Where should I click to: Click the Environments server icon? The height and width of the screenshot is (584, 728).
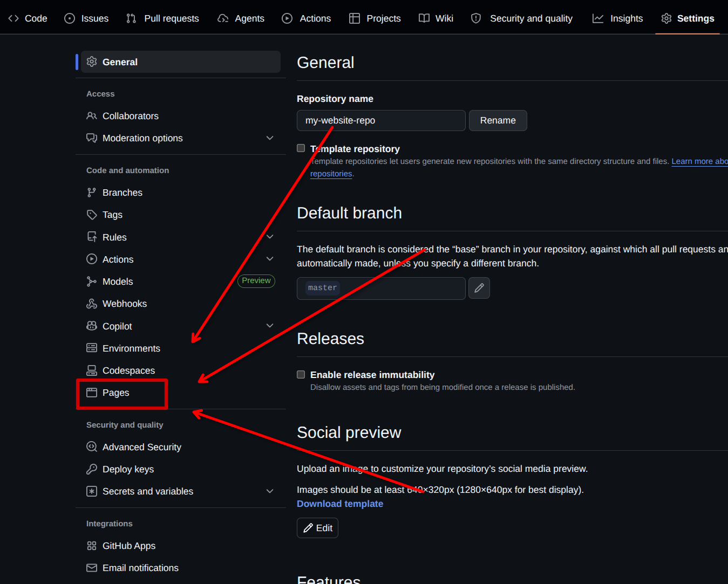(92, 348)
